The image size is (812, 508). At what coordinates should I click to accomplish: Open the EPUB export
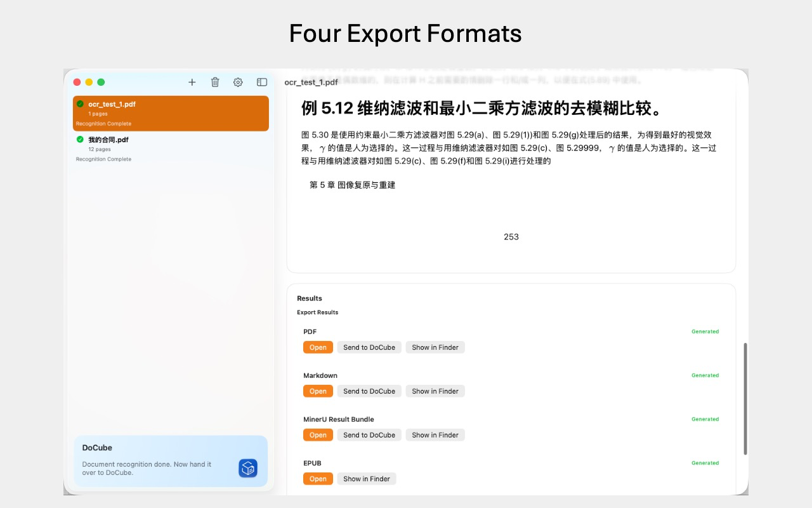pyautogui.click(x=318, y=479)
